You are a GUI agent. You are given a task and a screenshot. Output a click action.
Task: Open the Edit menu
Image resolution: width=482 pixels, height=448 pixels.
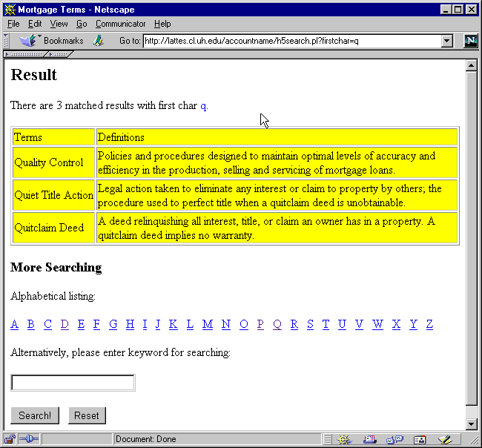[35, 24]
